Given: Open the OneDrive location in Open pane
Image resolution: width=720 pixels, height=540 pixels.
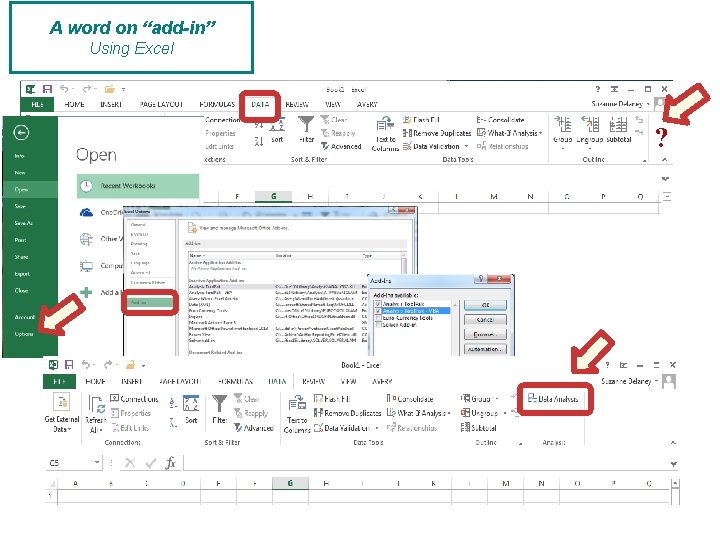Looking at the screenshot, I should pyautogui.click(x=100, y=212).
